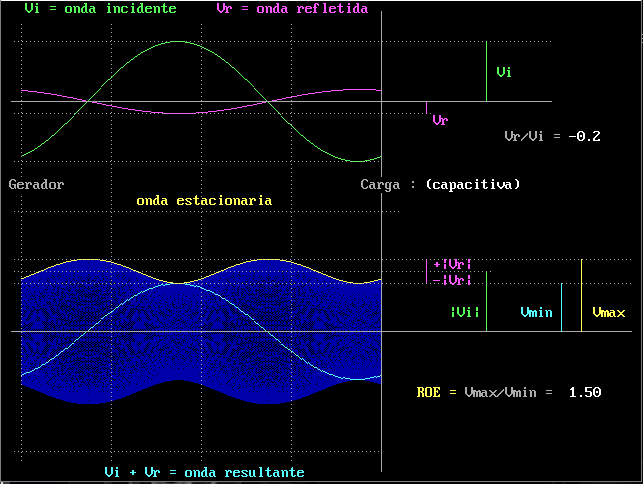
Task: Click the '-|Vr|' magenta label
Action: (452, 280)
